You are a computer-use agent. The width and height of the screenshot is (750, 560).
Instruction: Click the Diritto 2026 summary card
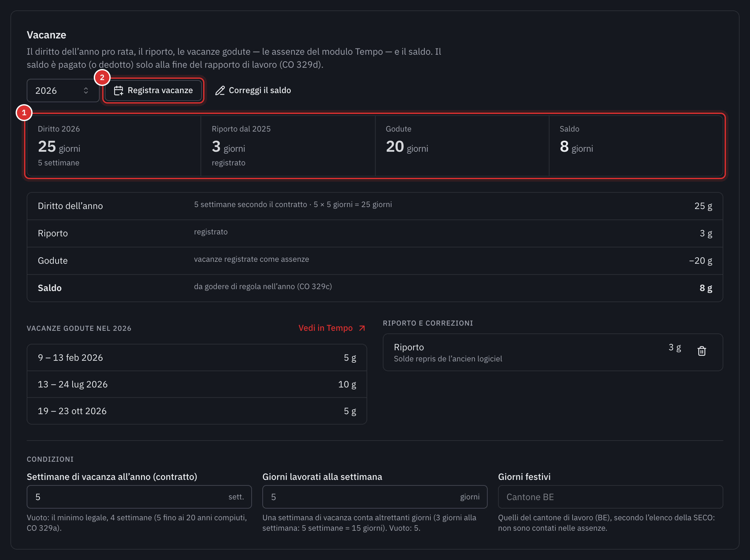[x=114, y=146]
